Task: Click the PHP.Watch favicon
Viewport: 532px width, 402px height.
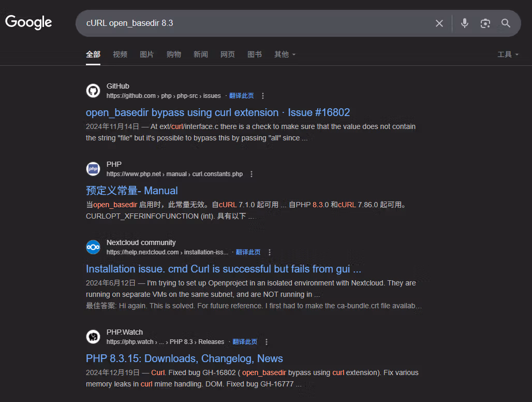Action: click(93, 337)
